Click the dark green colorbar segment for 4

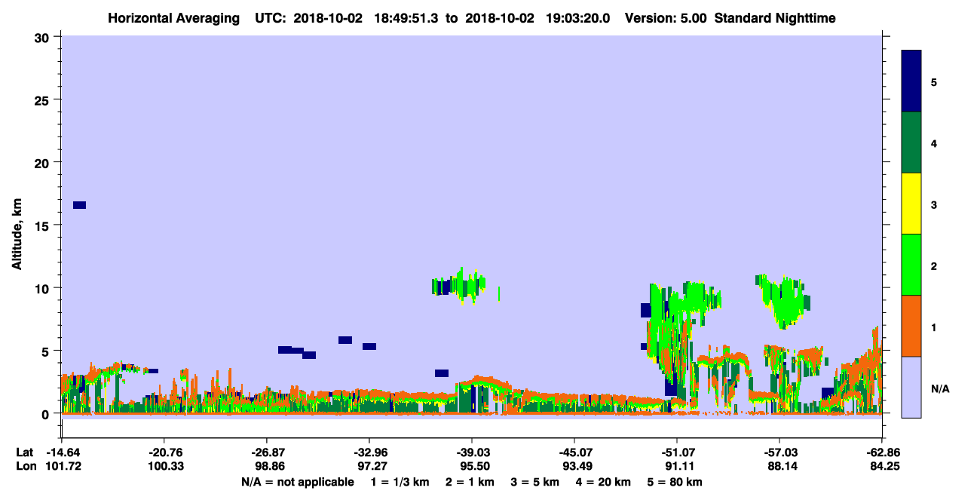911,143
